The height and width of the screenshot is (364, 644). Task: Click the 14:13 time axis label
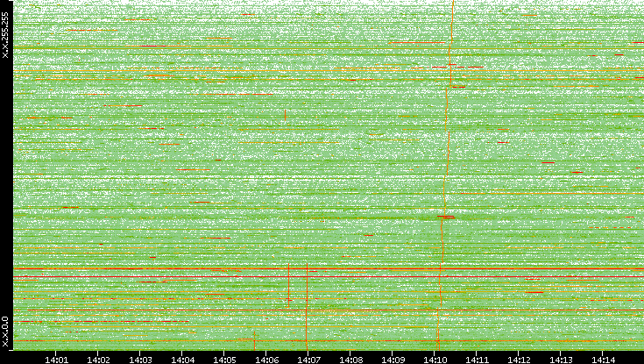561,360
